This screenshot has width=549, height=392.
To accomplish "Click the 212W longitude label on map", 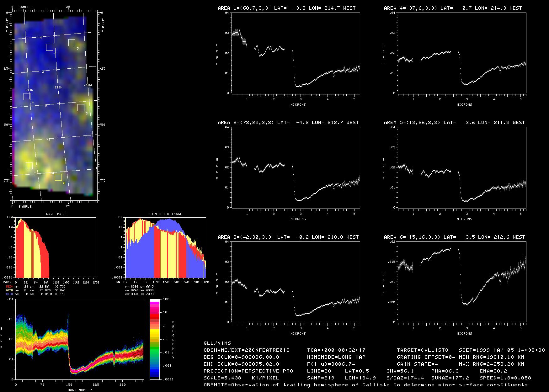I will tap(58, 87).
